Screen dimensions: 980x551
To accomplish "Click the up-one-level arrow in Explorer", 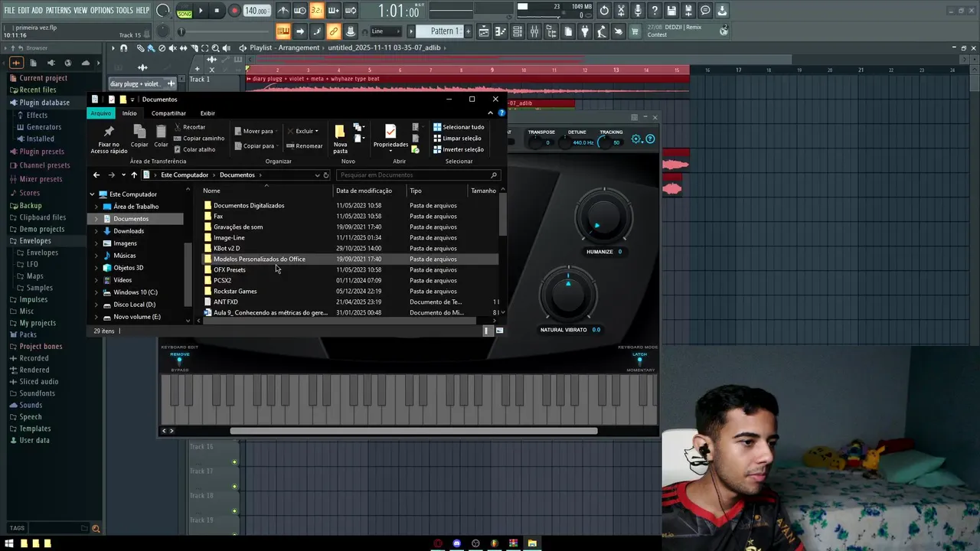I will (133, 175).
